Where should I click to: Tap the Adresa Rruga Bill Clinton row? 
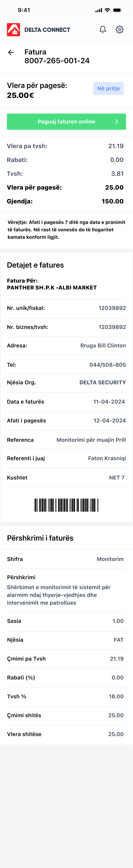point(66,346)
